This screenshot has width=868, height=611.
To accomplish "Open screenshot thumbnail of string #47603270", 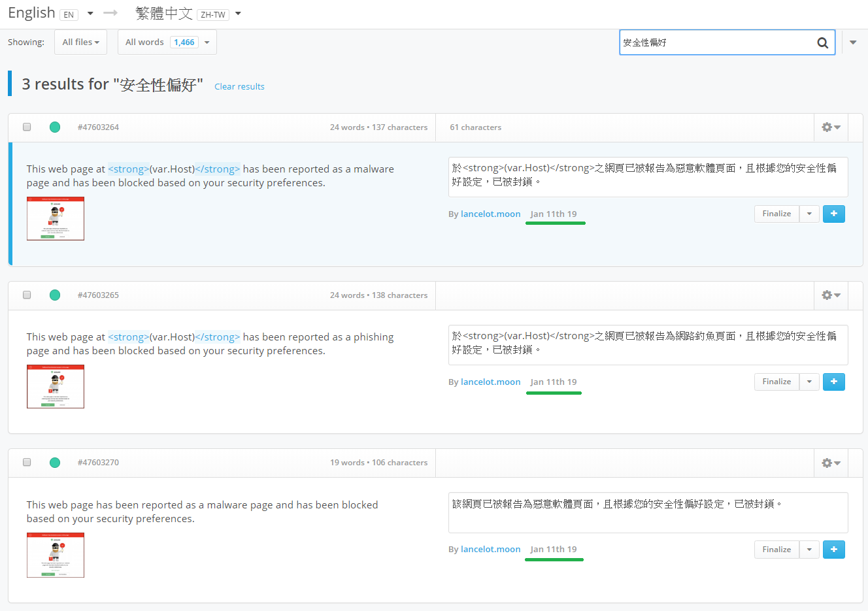I will pos(56,555).
